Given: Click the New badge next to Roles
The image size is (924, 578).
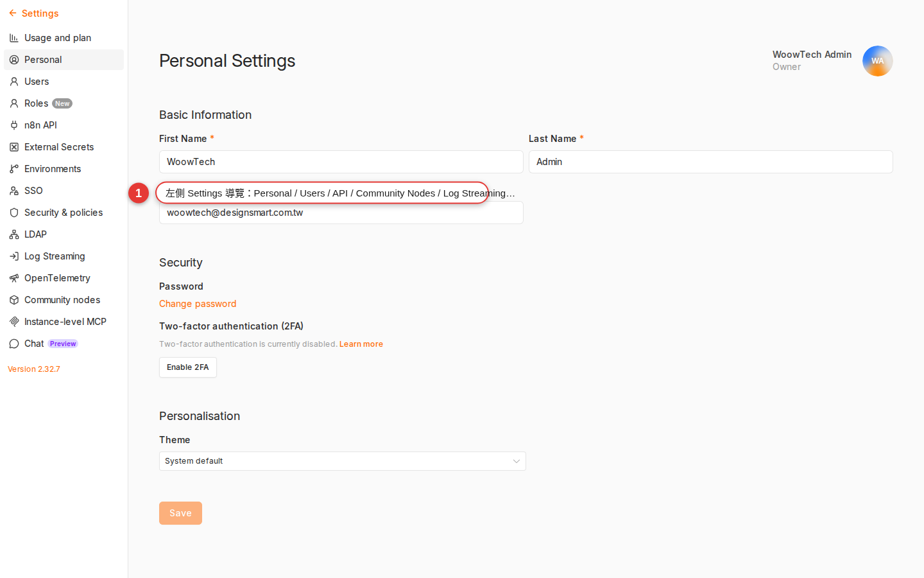Looking at the screenshot, I should click(x=62, y=103).
